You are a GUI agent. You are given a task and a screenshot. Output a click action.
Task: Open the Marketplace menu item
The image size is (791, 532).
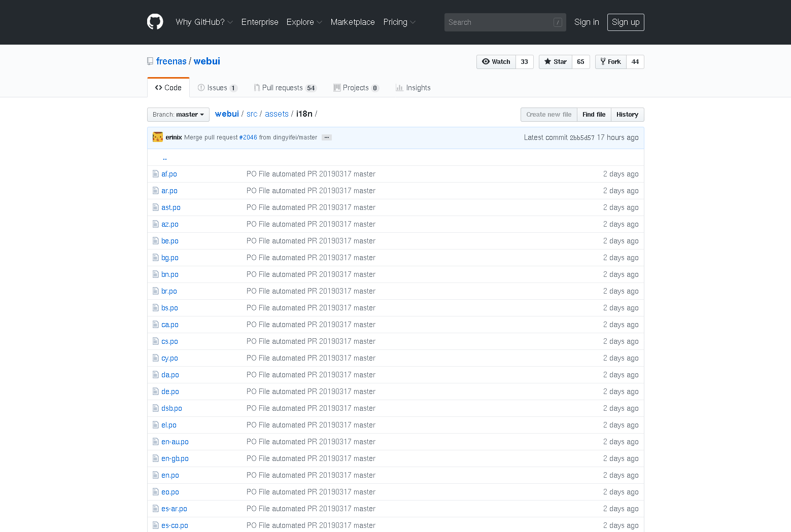pos(352,22)
